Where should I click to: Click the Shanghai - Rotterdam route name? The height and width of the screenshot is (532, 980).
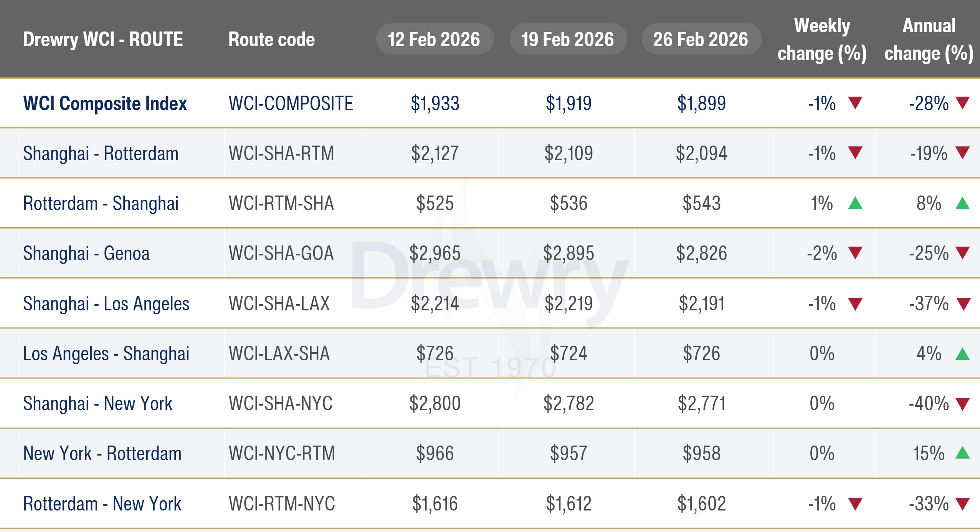pos(101,154)
